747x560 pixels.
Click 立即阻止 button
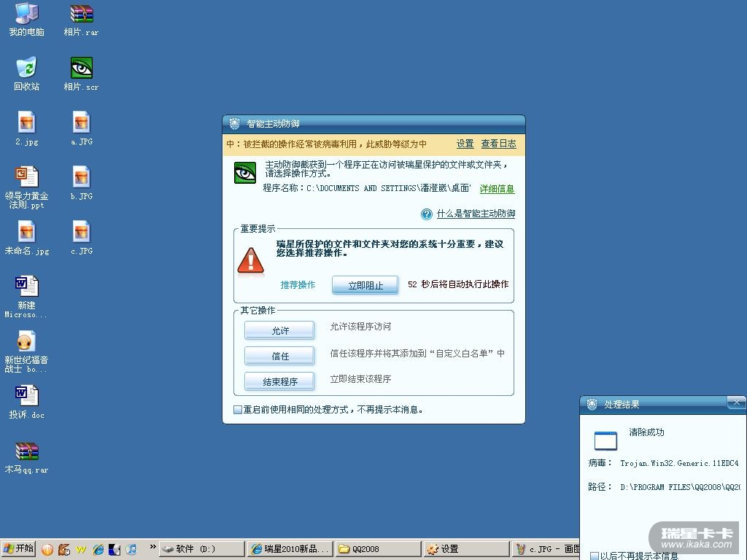click(365, 285)
